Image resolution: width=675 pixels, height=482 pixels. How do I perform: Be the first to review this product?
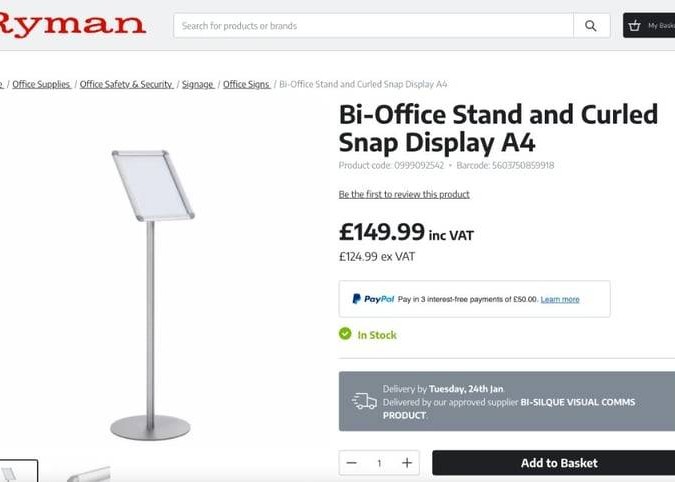click(x=404, y=195)
